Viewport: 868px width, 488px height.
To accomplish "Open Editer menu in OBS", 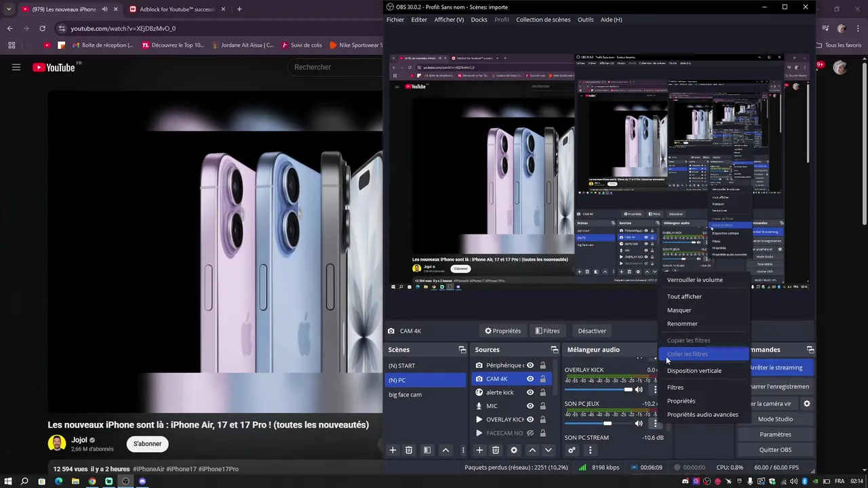I will coord(419,20).
